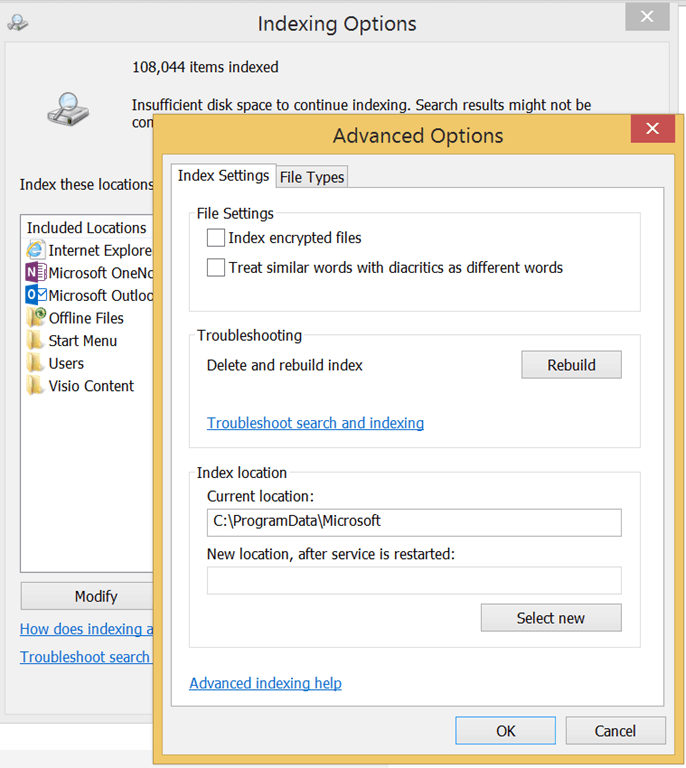Image resolution: width=686 pixels, height=768 pixels.
Task: Click the Current location text field
Action: point(413,522)
